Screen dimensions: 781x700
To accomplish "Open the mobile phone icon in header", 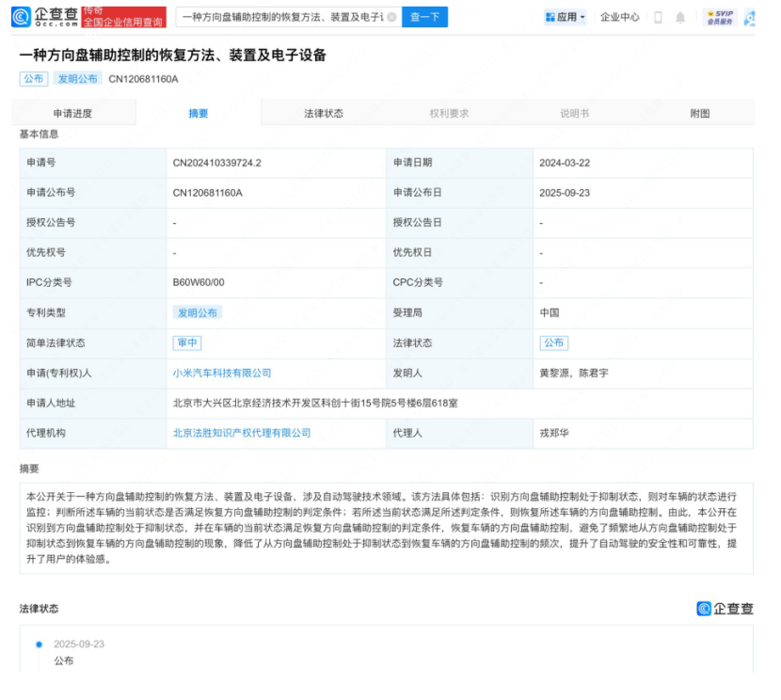I will (658, 18).
